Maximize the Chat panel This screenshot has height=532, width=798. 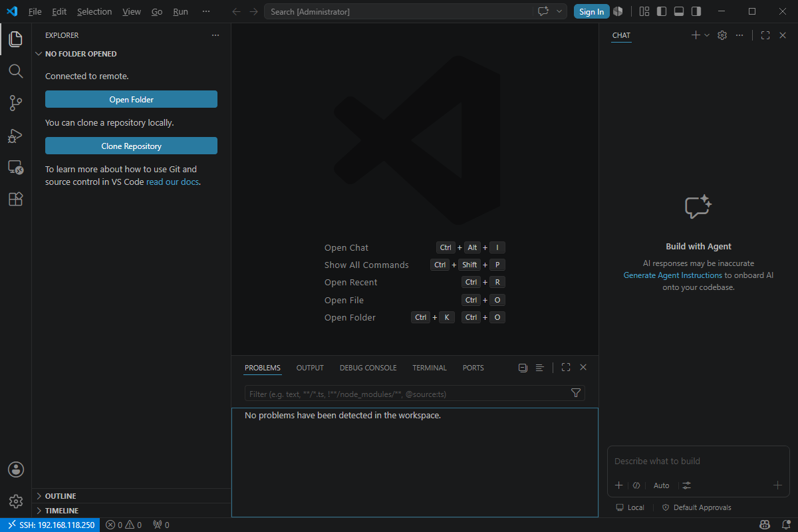[765, 35]
